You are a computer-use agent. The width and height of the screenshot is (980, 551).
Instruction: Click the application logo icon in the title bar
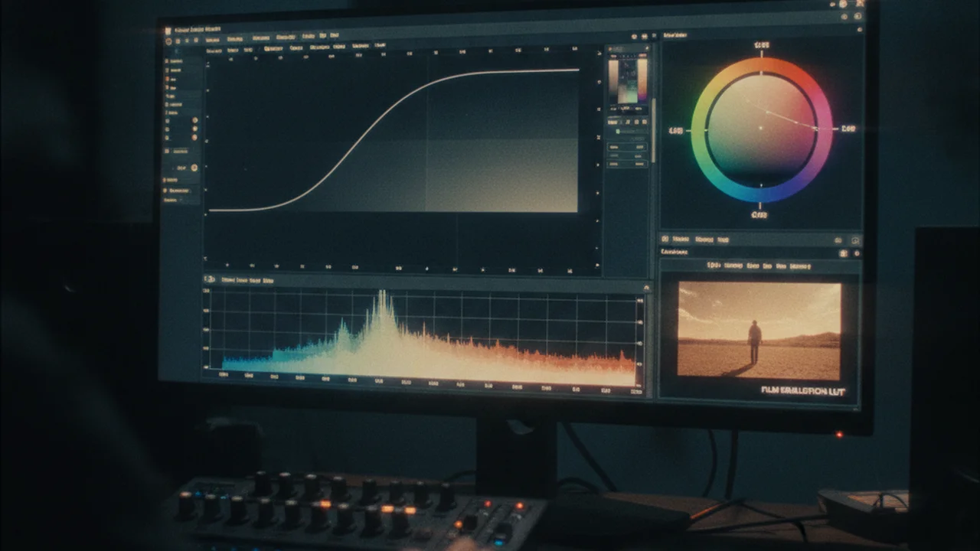click(x=168, y=31)
